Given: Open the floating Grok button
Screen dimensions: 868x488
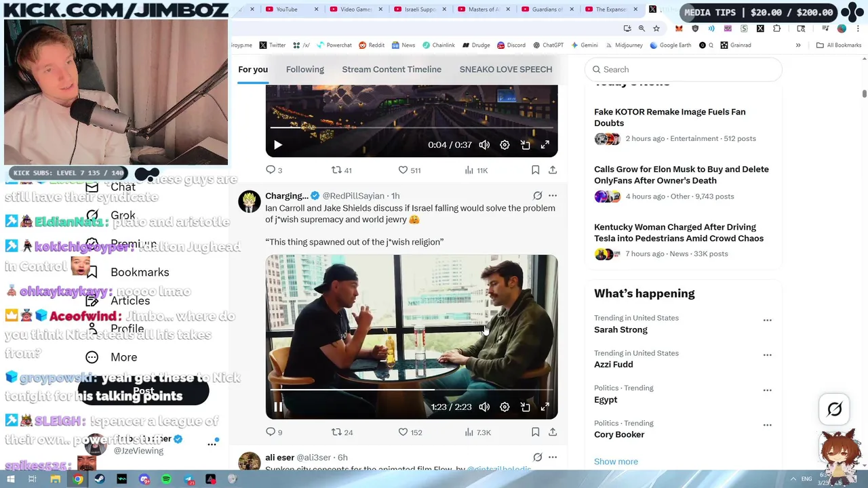Looking at the screenshot, I should coord(835,409).
